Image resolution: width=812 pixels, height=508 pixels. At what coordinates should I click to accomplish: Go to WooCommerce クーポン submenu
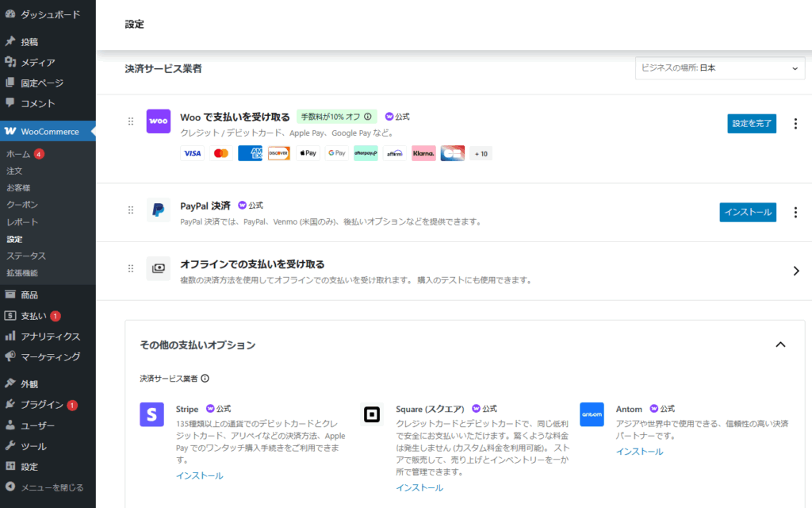[22, 205]
